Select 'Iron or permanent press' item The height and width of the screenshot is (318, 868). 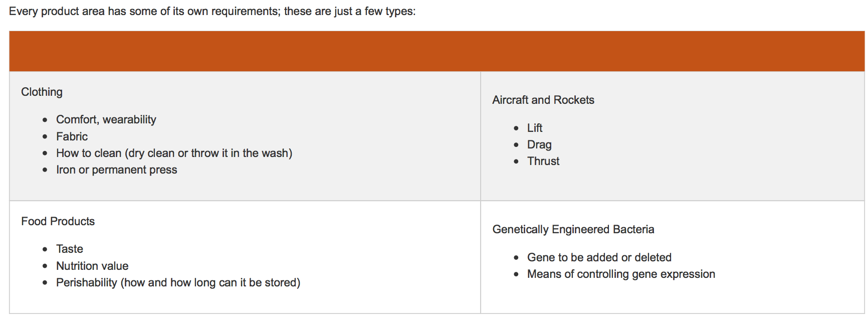pos(116,170)
